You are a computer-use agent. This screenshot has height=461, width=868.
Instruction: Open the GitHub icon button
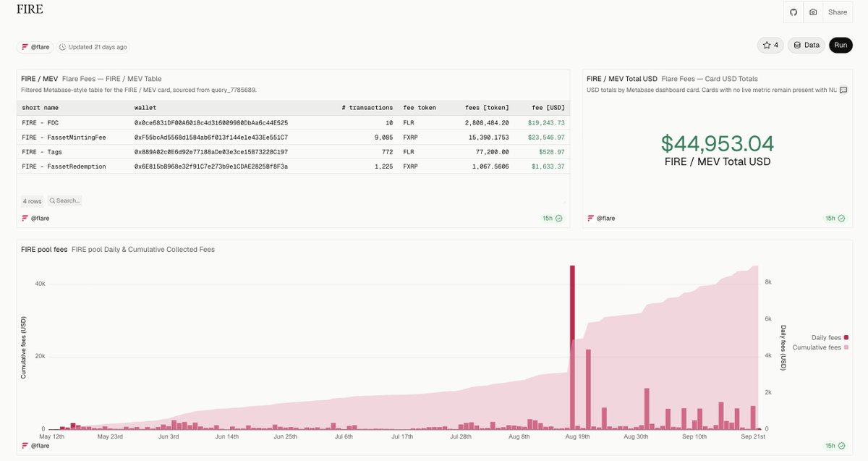(x=793, y=12)
